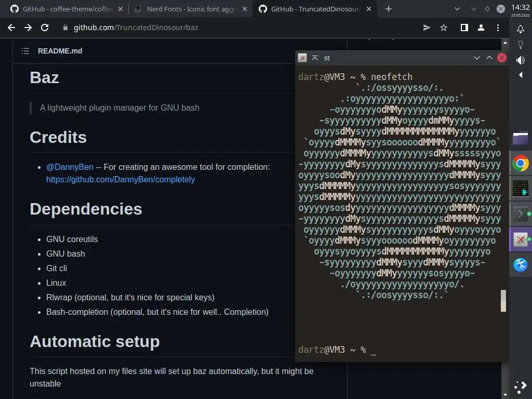Click the 'GNU coreutils' list item

(72, 239)
